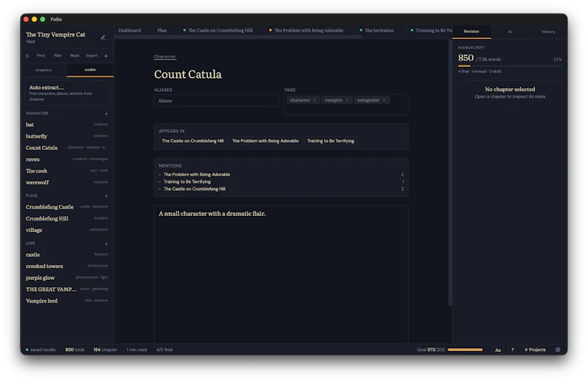Image resolution: width=588 pixels, height=382 pixels.
Task: Go back to Projects
Action: [x=535, y=350]
